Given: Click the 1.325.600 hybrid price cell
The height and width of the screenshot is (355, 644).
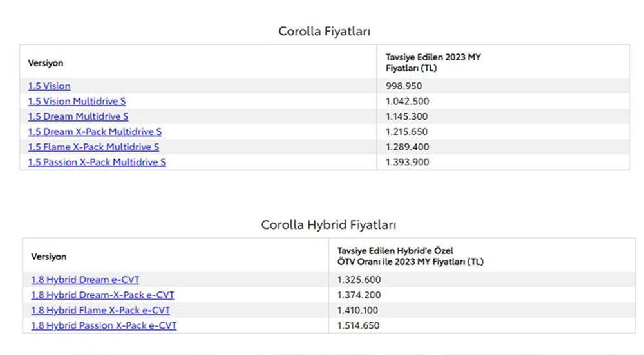Looking at the screenshot, I should pos(358,280).
